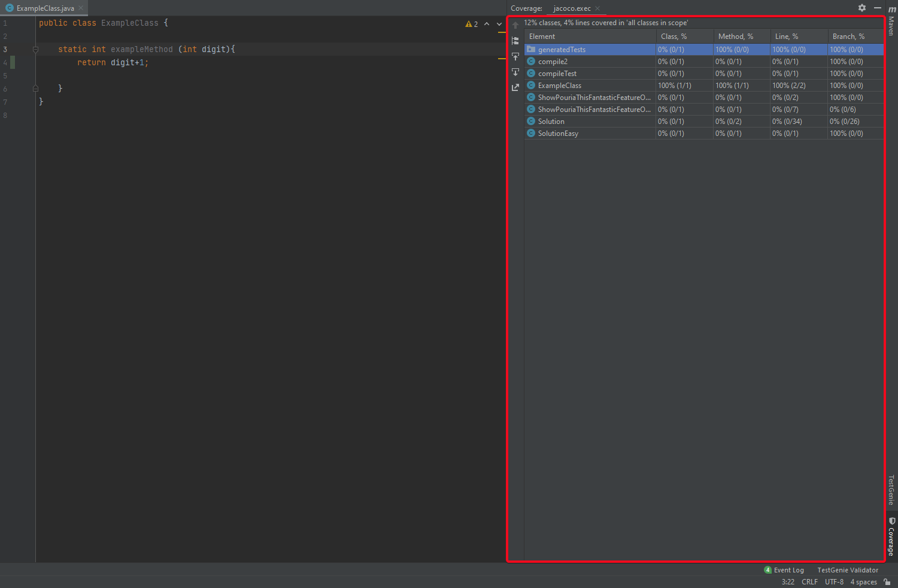Collapse exampleMethod using the line 3 fold marker
This screenshot has height=588, width=898.
point(35,50)
